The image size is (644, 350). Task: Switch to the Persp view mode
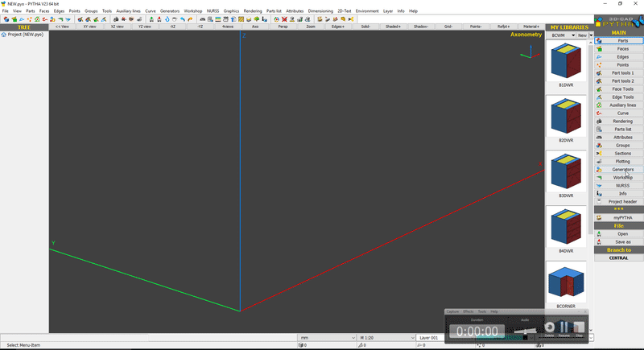(x=283, y=27)
